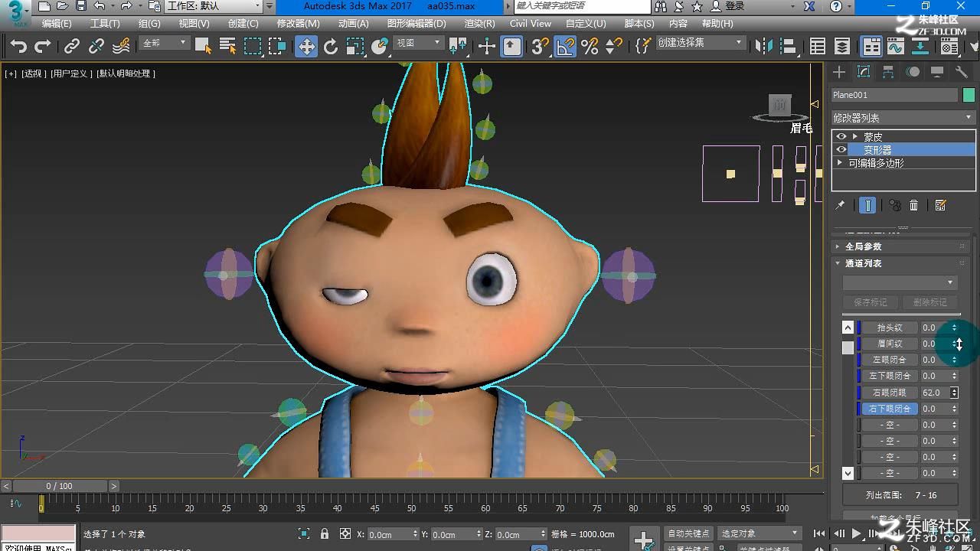Toggle Spinner Snap
This screenshot has height=551, width=980.
[x=614, y=47]
